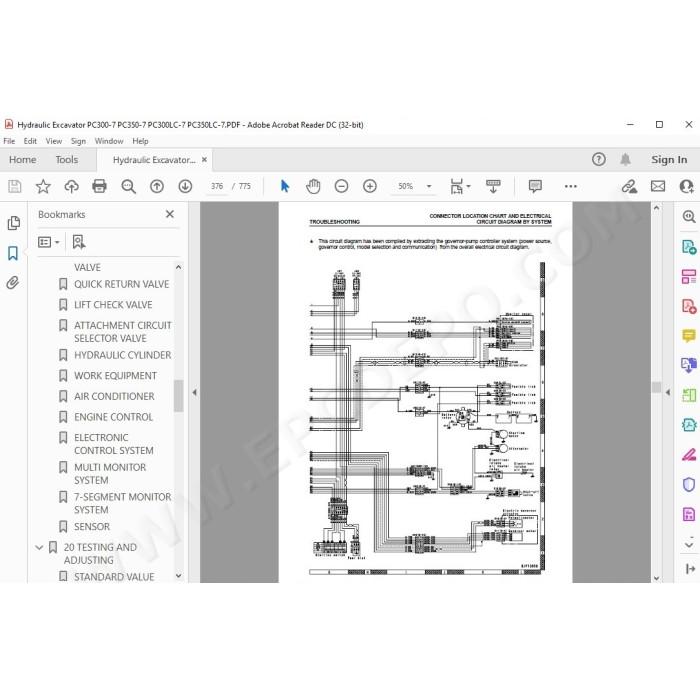Open LIFT CHECK VALVE bookmark

coord(113,304)
